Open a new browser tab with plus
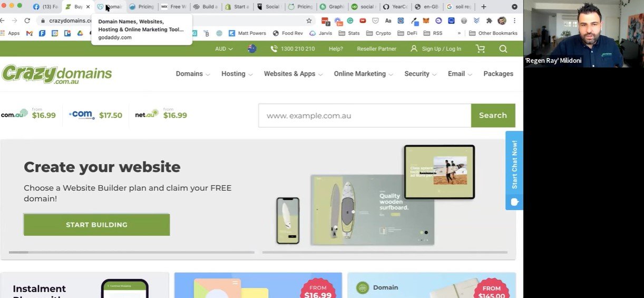Screen dimensions: 644x298 pos(484,7)
